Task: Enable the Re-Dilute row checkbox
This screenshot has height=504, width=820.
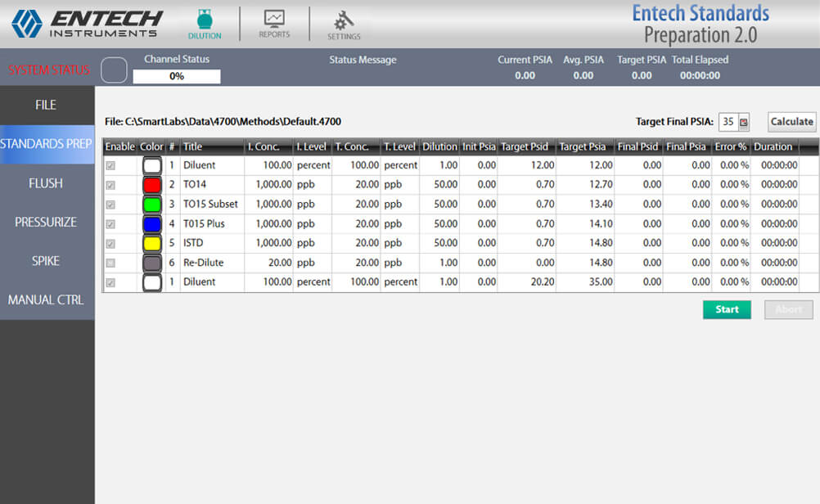Action: point(110,263)
